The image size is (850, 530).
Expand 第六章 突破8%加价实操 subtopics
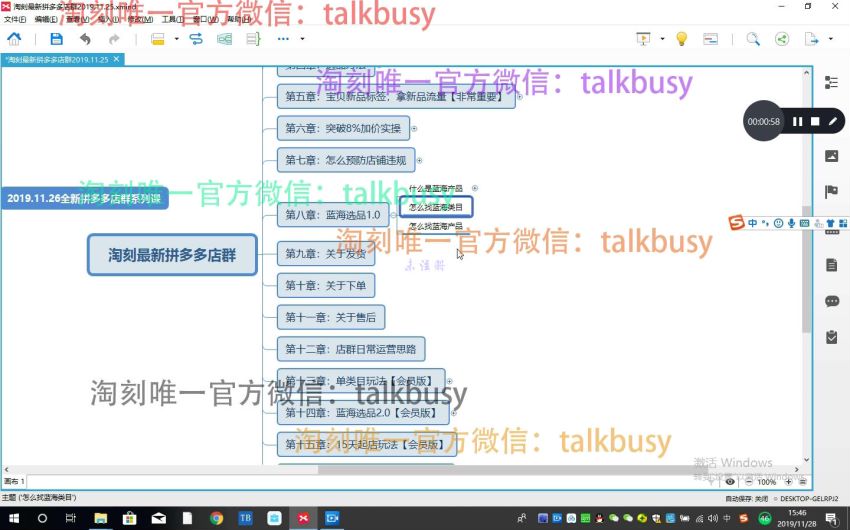pyautogui.click(x=414, y=128)
